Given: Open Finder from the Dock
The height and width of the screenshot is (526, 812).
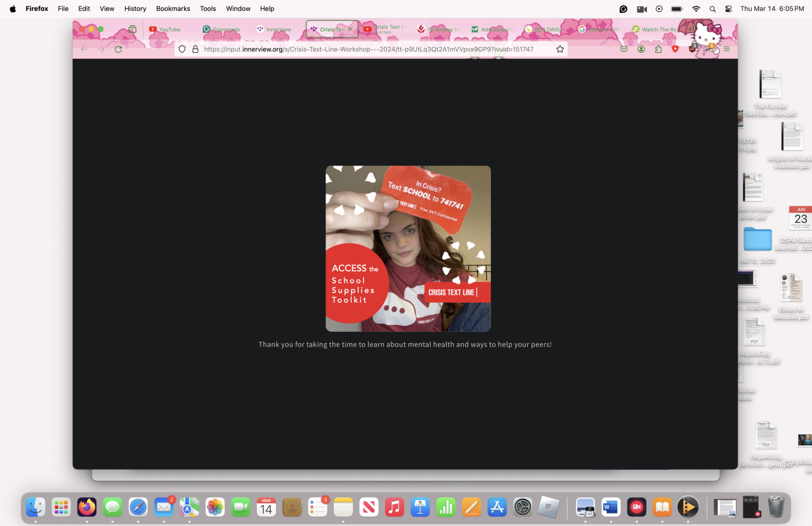Looking at the screenshot, I should point(36,507).
